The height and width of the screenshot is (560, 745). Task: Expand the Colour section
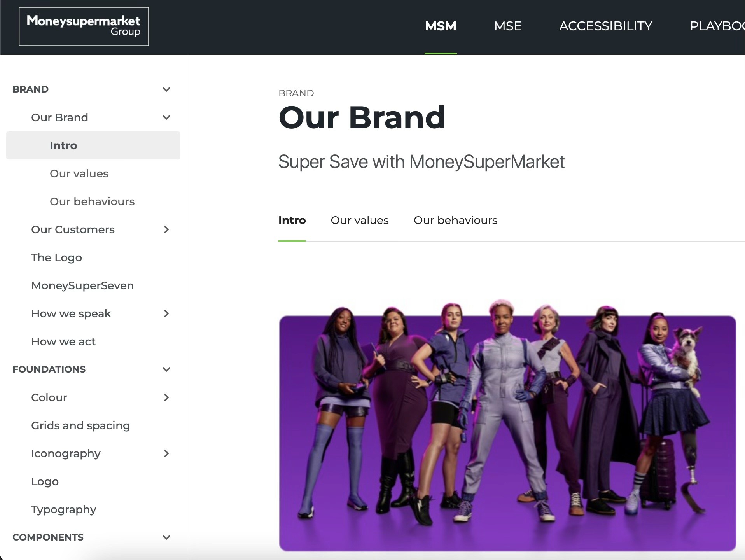[166, 397]
